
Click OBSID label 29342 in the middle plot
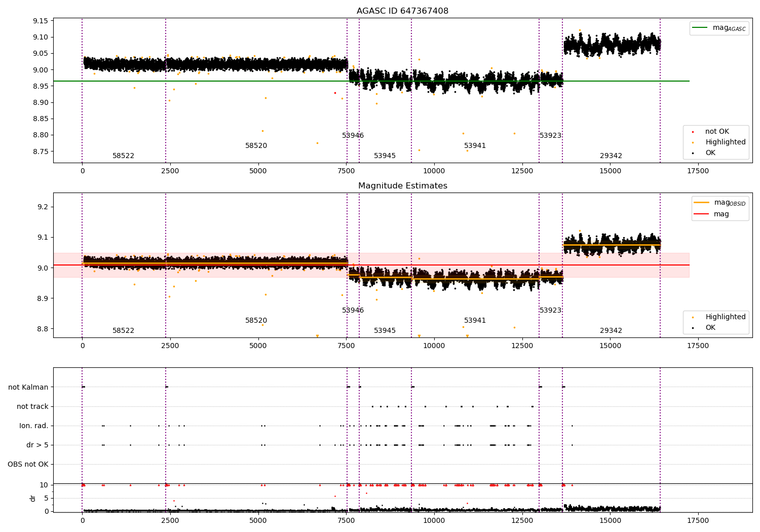click(611, 331)
